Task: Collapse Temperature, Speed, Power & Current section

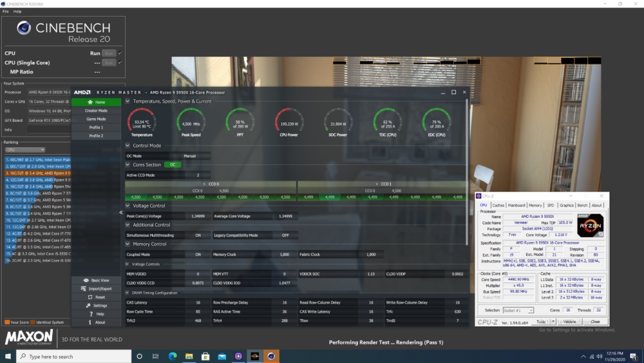Action: tap(128, 101)
